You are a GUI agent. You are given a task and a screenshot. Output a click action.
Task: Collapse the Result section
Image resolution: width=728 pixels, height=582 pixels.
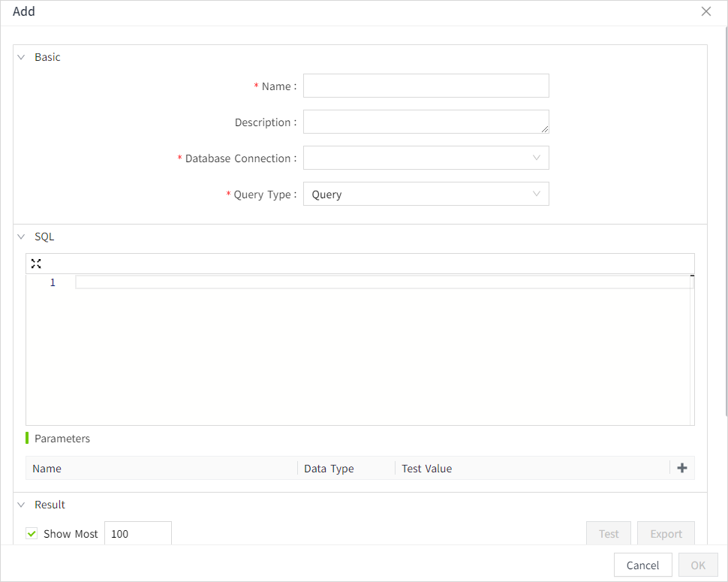coord(21,505)
